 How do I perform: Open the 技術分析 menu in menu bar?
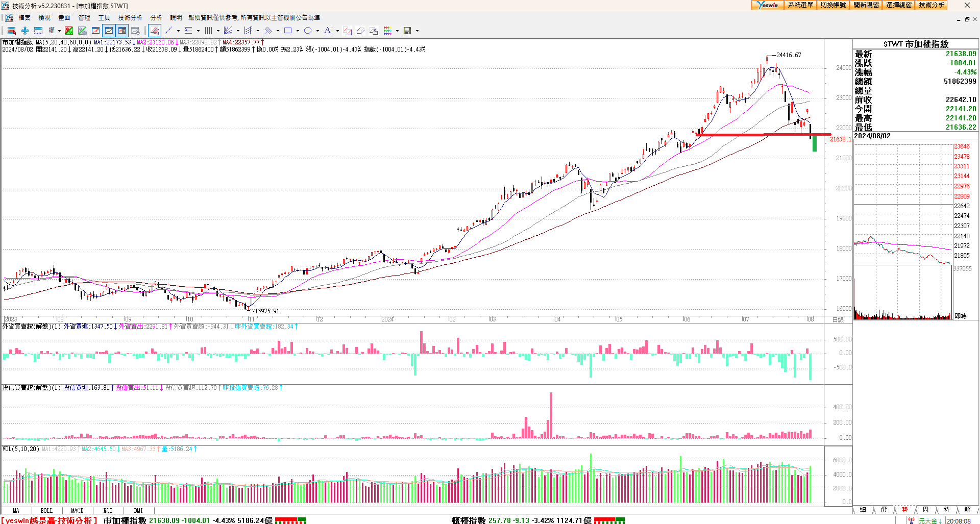(x=130, y=18)
